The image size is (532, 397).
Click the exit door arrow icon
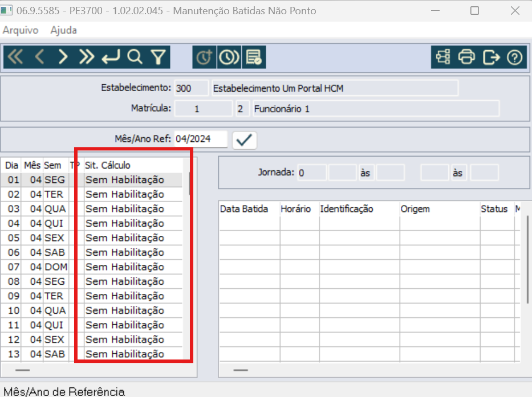[491, 57]
